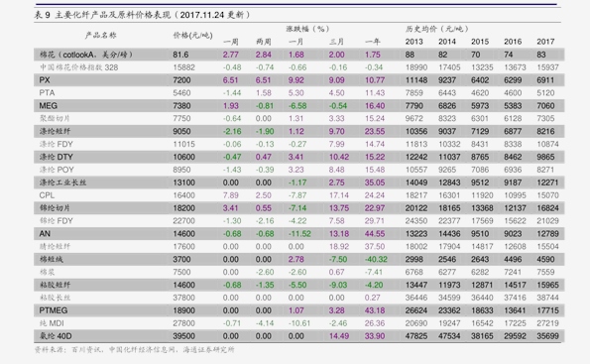The height and width of the screenshot is (364, 590).
Task: Click the 资料来源 source note line
Action: point(134,350)
